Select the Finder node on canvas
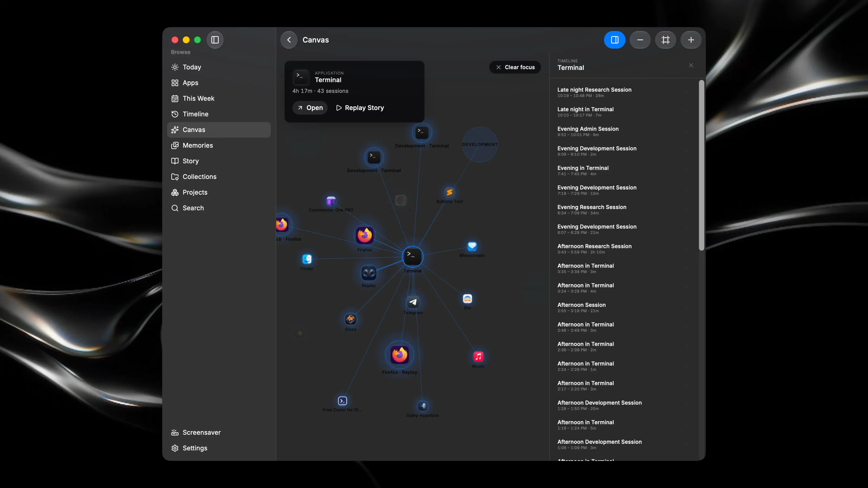Viewport: 868px width, 488px height. click(307, 259)
